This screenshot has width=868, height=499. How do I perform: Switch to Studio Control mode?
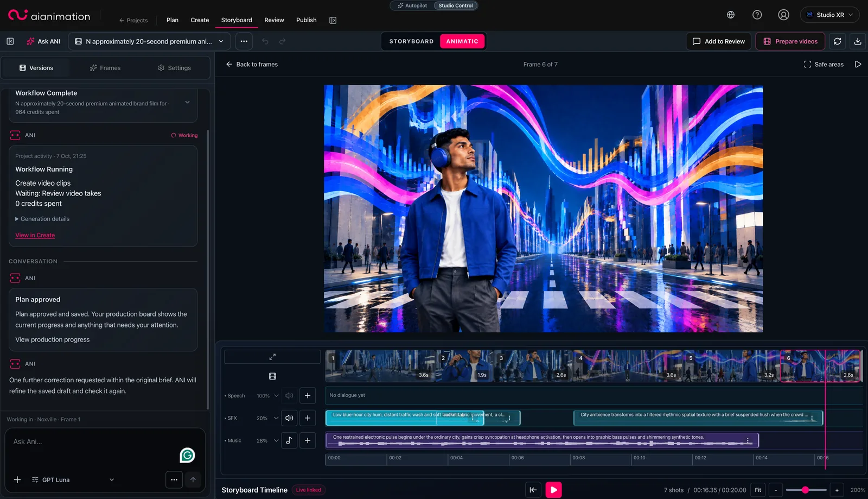[456, 5]
